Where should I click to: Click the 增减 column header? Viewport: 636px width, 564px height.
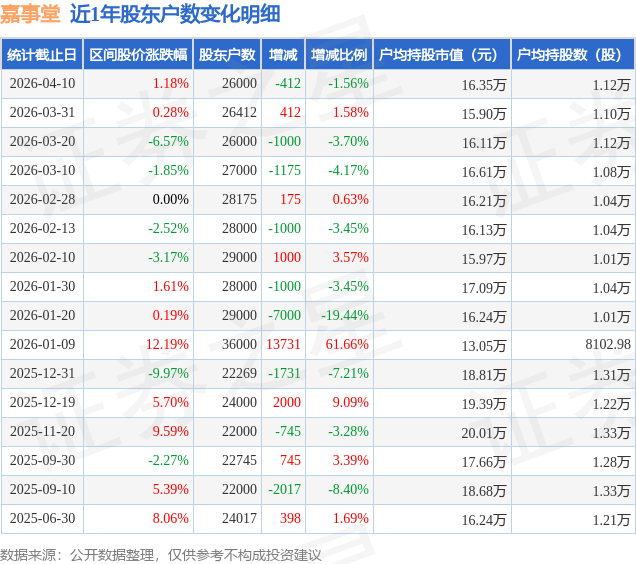point(283,54)
